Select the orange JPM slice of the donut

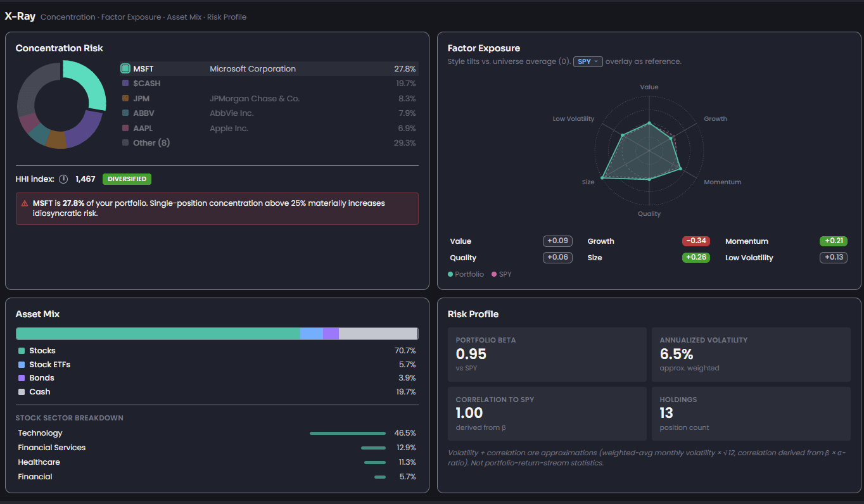[x=56, y=139]
